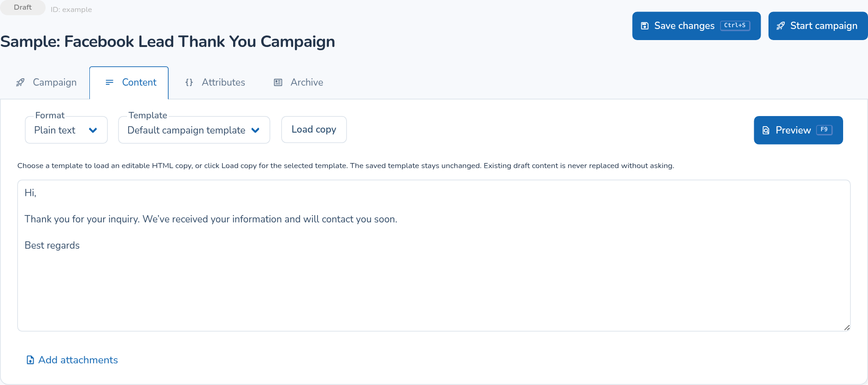Start the campaign

818,26
